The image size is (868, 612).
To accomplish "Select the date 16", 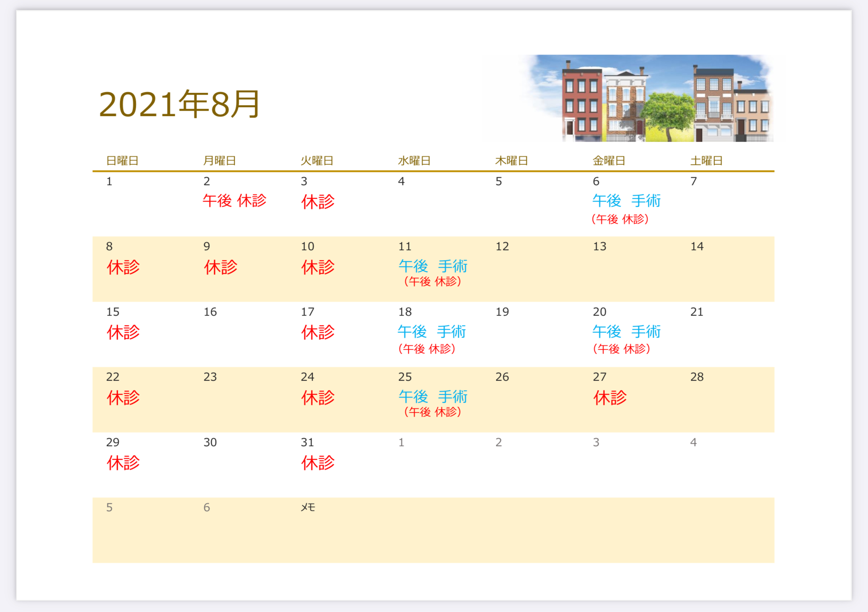I will (210, 312).
